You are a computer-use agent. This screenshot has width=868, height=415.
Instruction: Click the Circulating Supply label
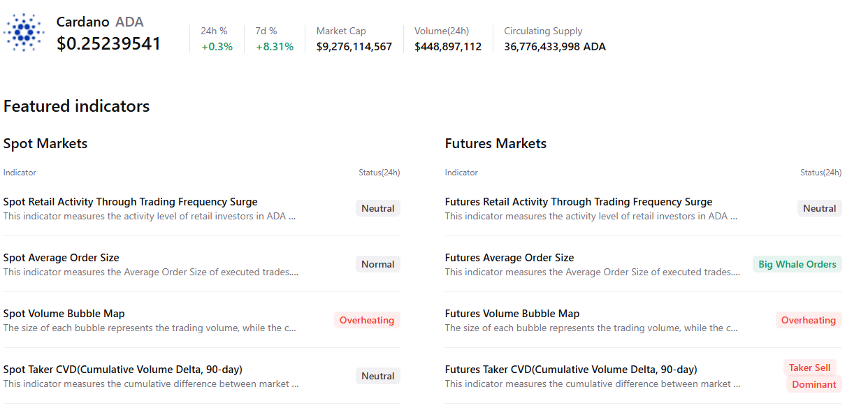[x=543, y=31]
